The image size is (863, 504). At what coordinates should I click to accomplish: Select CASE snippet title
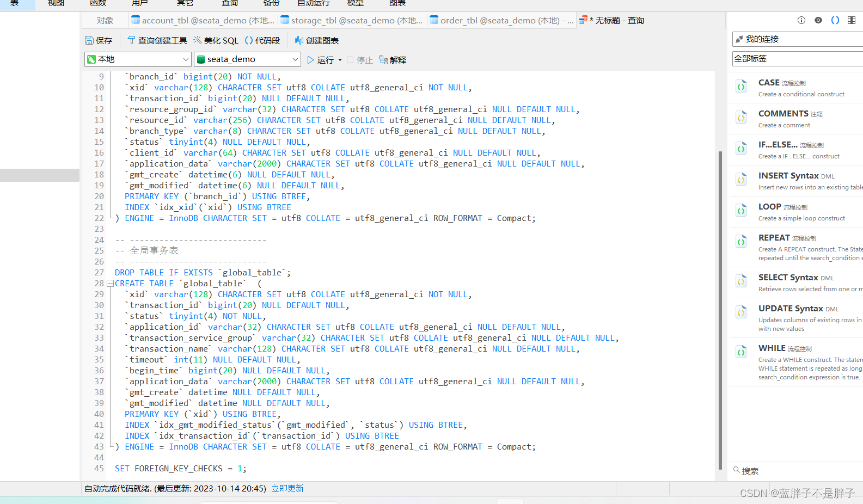[769, 83]
